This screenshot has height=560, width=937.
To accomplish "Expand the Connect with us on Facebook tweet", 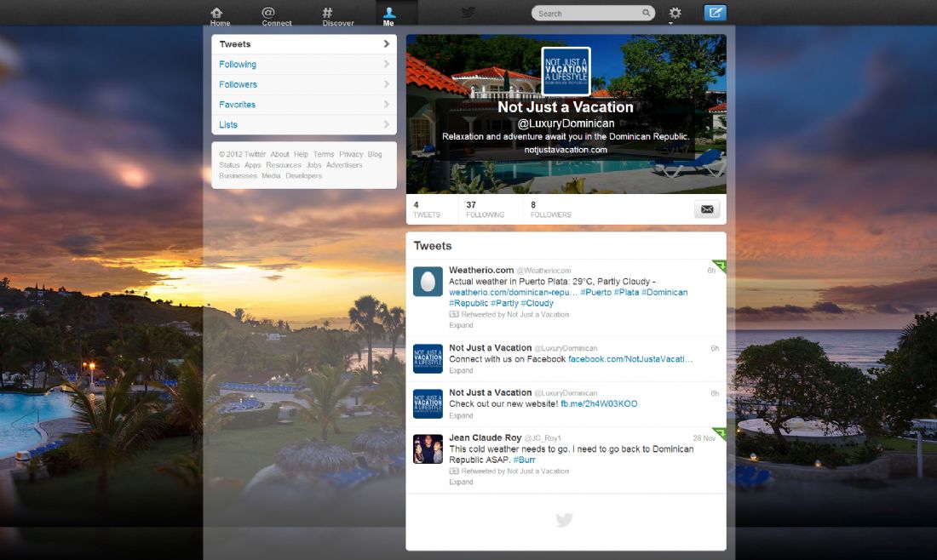I will click(x=461, y=371).
